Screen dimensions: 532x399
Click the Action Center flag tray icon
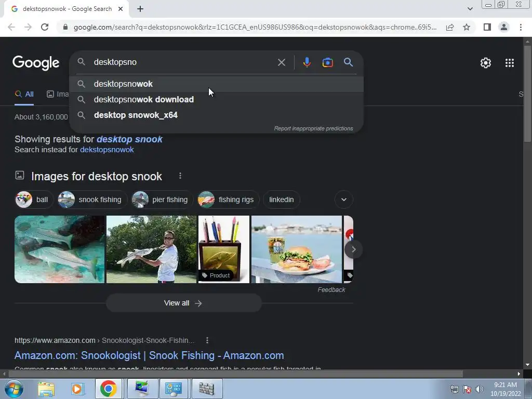(467, 389)
